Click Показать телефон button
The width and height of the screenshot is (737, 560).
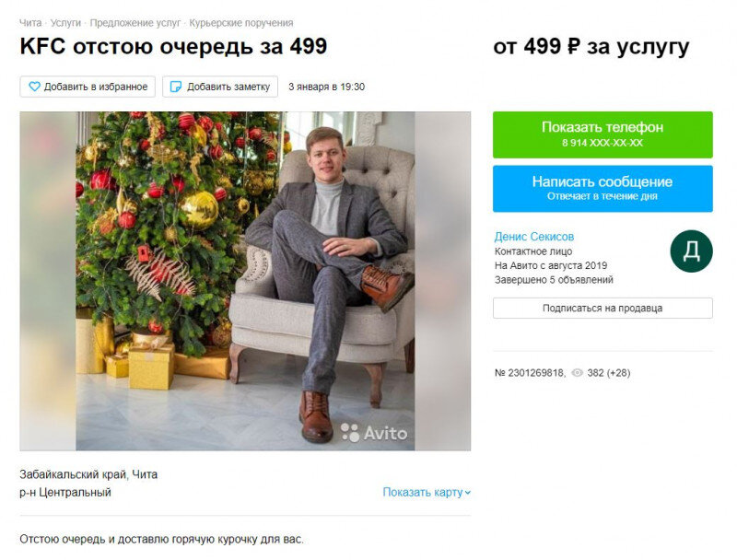click(x=602, y=134)
